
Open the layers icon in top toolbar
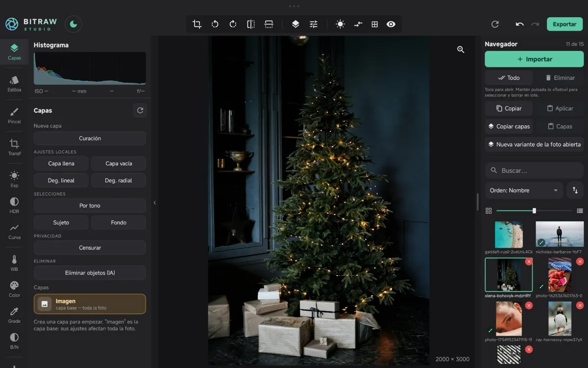[295, 24]
